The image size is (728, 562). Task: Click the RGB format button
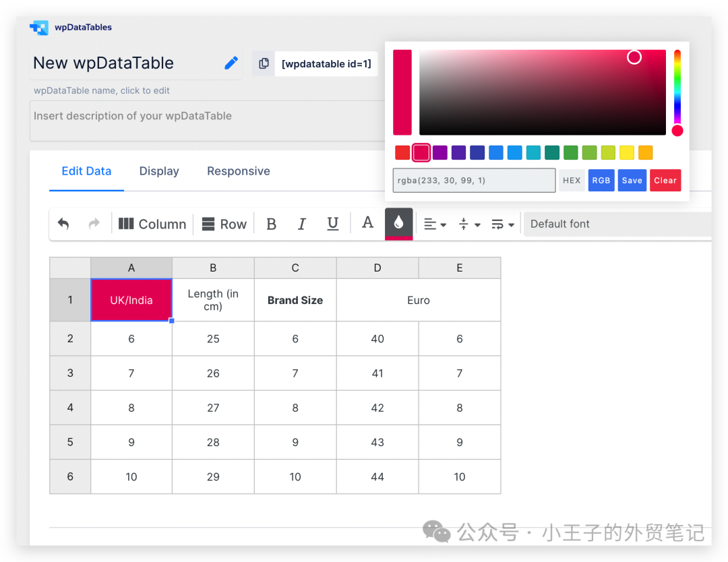coord(601,180)
